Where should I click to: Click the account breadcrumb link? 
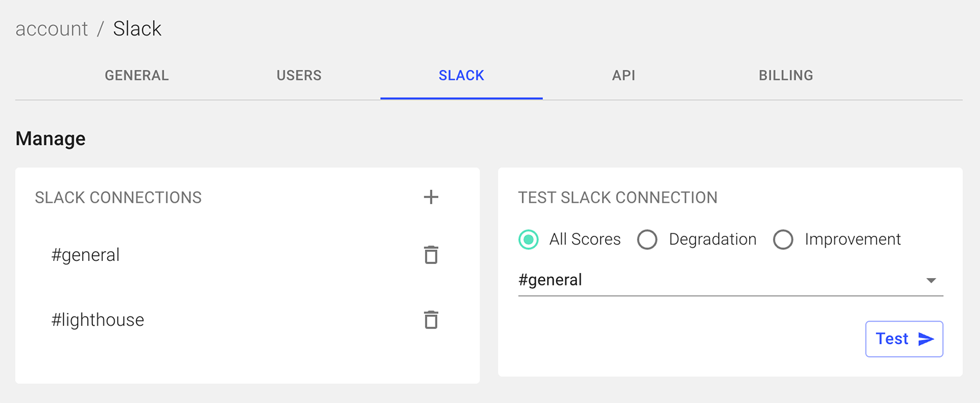51,29
